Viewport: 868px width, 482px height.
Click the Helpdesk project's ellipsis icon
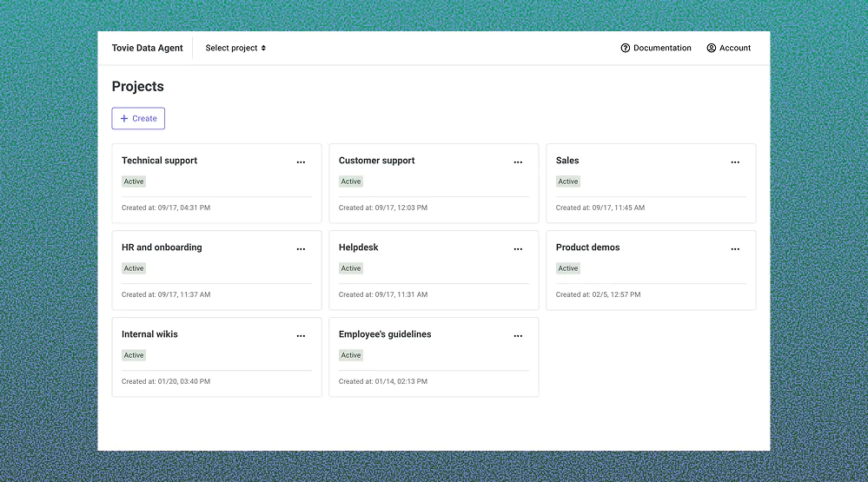click(x=518, y=249)
